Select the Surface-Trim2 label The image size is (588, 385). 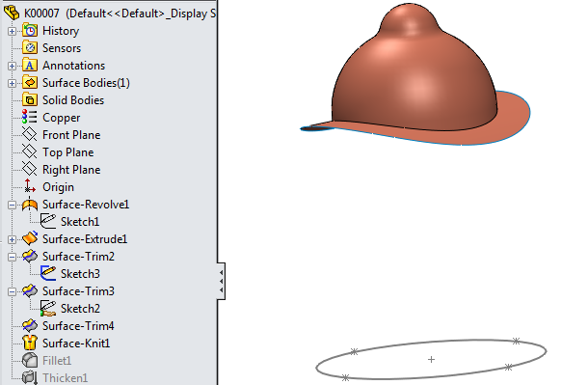pos(78,257)
